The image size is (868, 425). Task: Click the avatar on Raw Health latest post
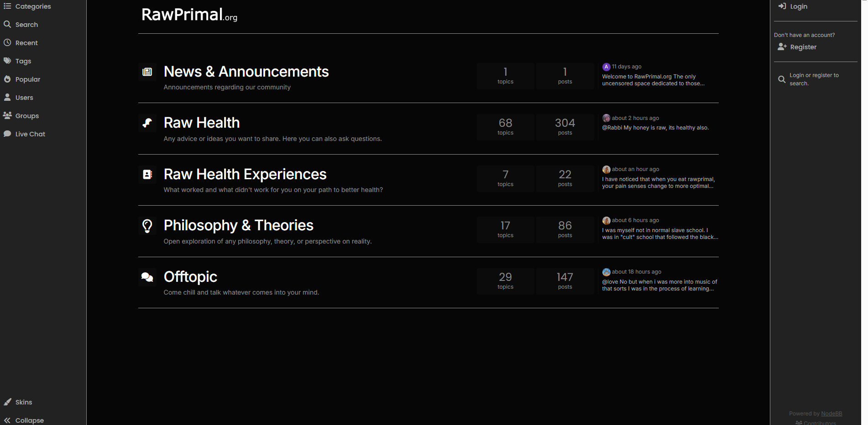[606, 118]
